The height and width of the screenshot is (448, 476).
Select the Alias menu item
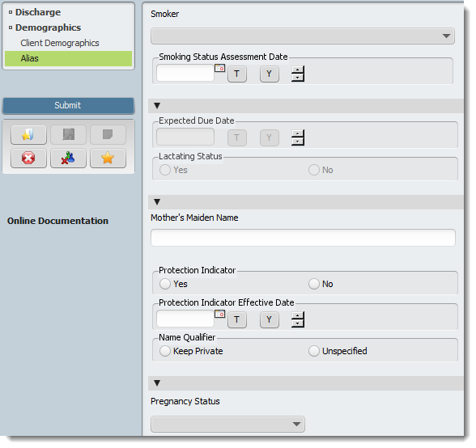tap(68, 58)
